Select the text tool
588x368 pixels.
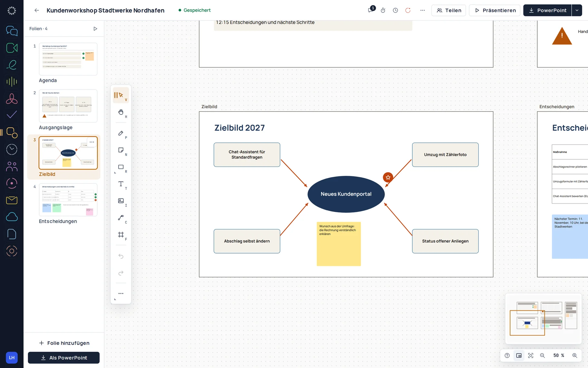[x=121, y=184]
